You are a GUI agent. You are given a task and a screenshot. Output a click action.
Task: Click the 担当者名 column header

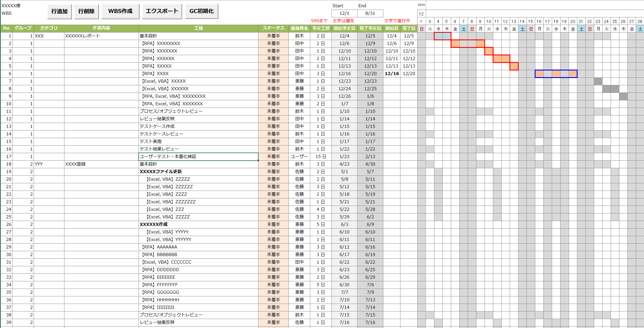tap(299, 28)
